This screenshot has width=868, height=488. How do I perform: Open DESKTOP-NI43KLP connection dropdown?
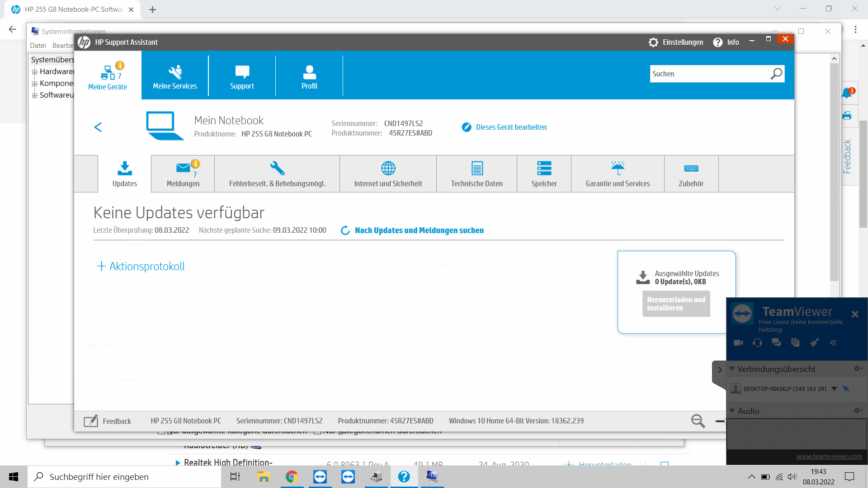[x=834, y=389]
